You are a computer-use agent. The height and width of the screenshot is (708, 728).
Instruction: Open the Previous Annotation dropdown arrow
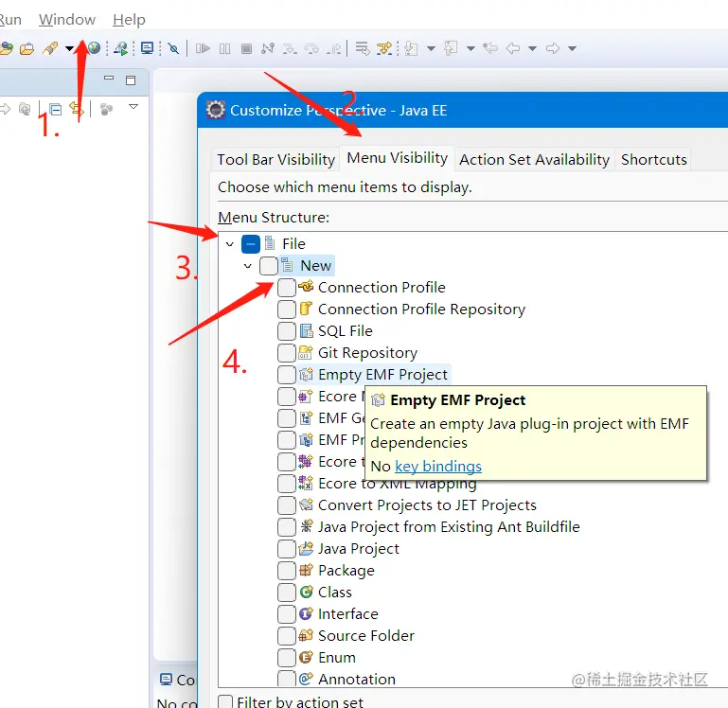tap(471, 48)
